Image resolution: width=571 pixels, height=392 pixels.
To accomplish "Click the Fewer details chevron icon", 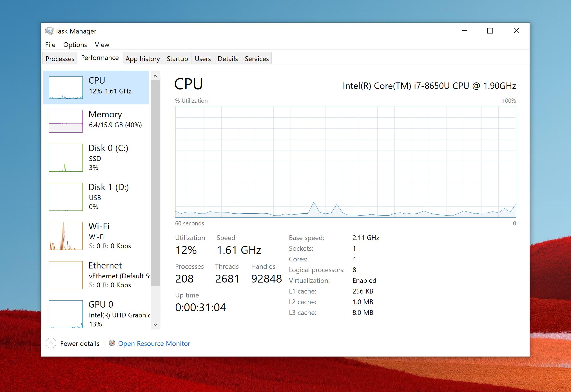I will (x=51, y=343).
